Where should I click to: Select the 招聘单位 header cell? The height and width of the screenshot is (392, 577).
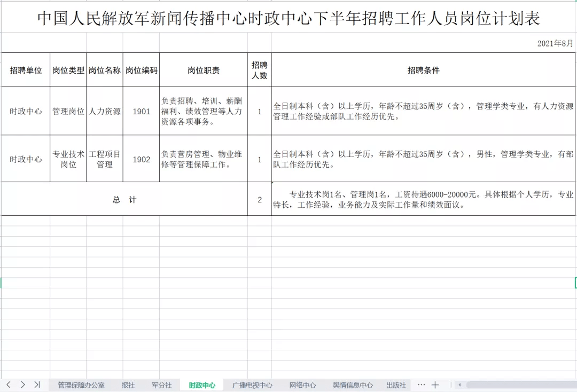click(x=26, y=70)
